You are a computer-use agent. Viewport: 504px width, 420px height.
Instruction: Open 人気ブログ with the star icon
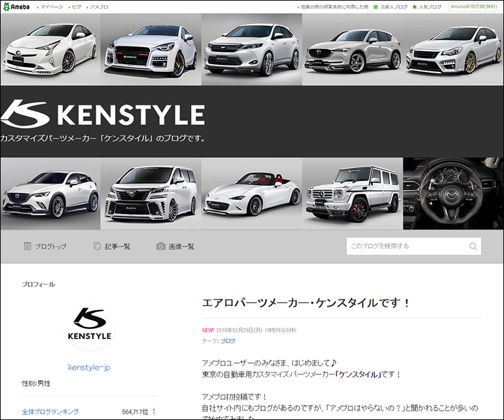point(427,7)
